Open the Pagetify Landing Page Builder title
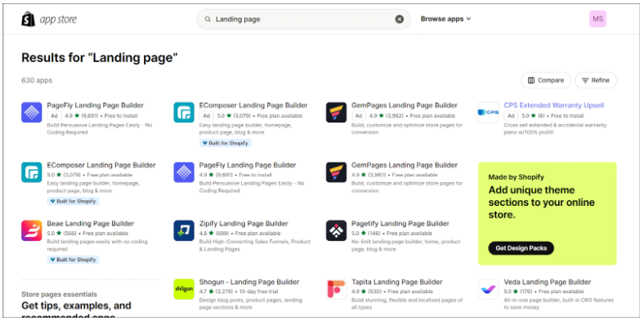This screenshot has height=321, width=644. coord(400,224)
